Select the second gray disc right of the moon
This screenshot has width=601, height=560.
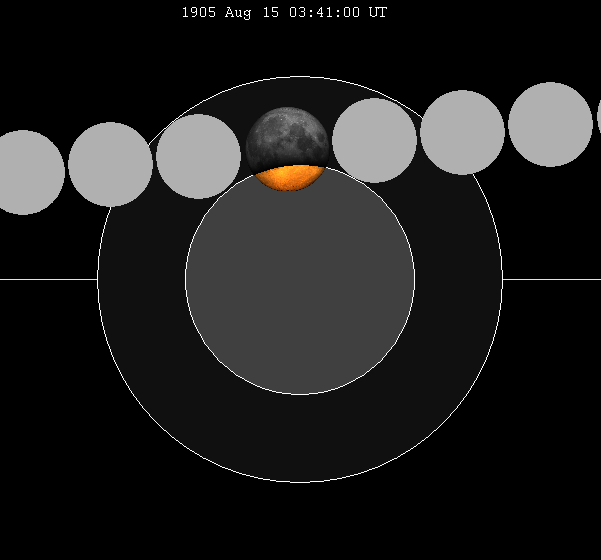[x=462, y=132]
